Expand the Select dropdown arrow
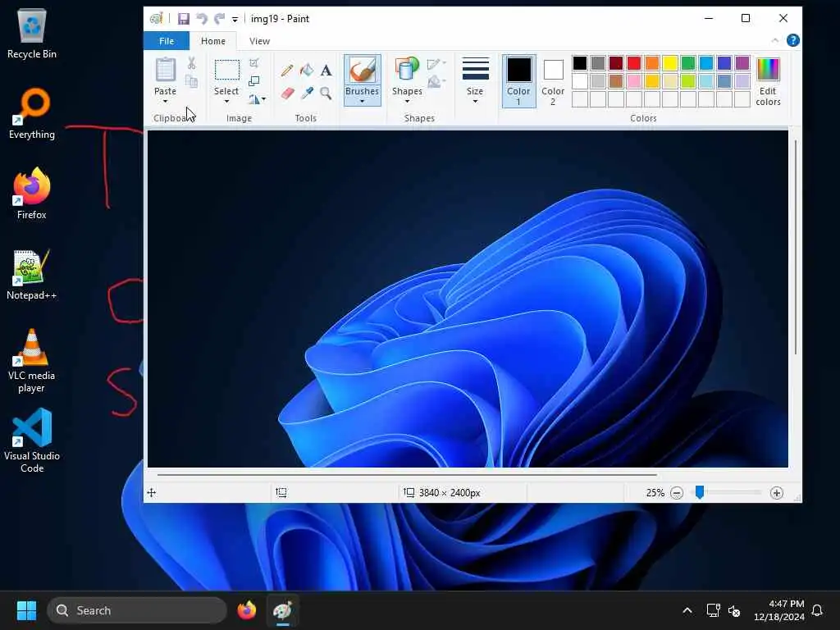840x630 pixels. coord(226,101)
